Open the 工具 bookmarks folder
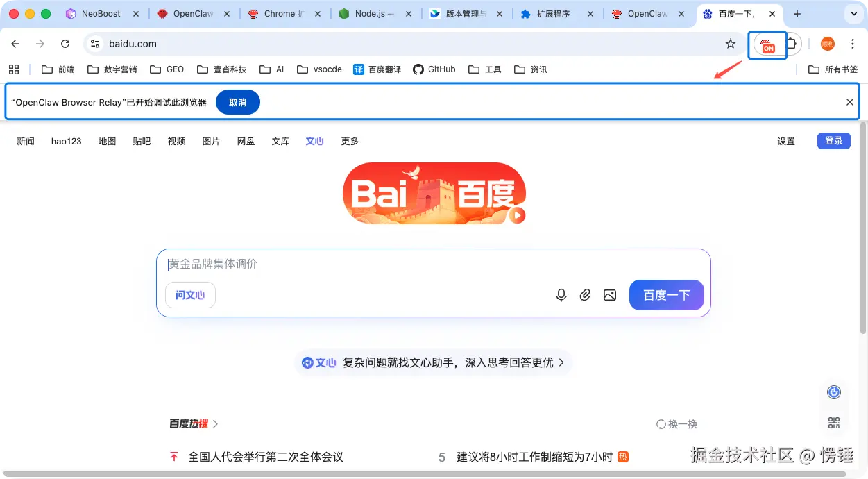The width and height of the screenshot is (868, 479). [484, 69]
